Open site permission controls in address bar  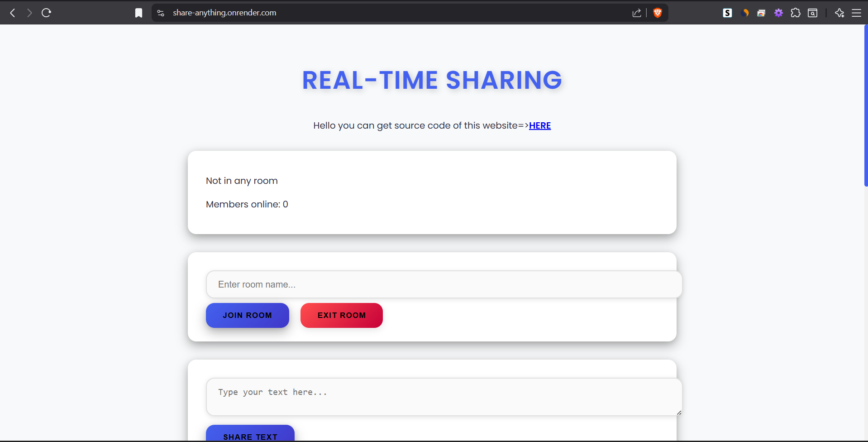coord(160,13)
